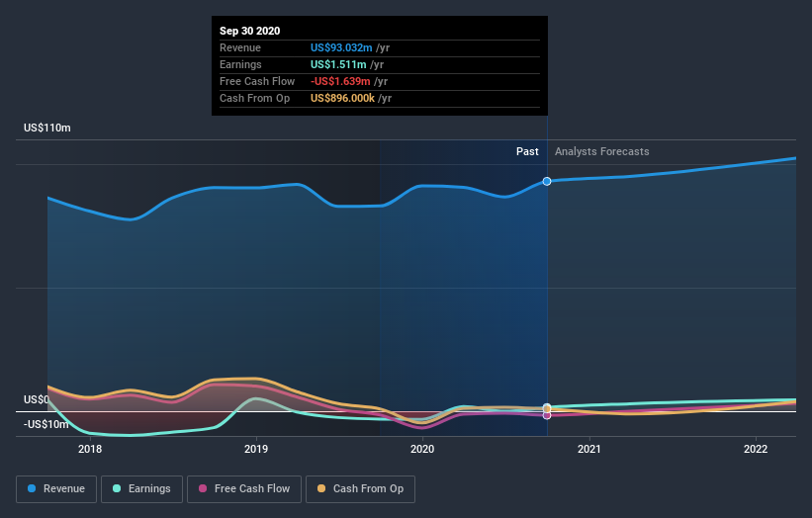Click the 2021 x-axis label
The height and width of the screenshot is (518, 812).
click(589, 449)
